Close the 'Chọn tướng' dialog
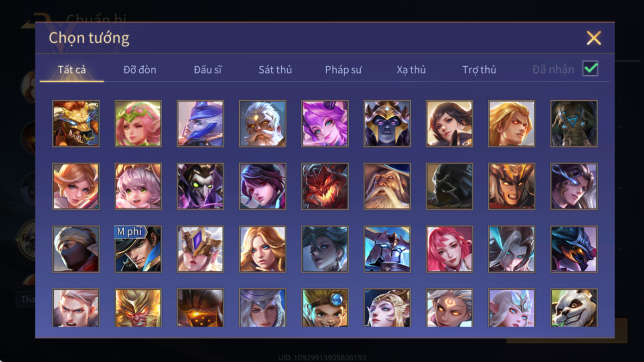Image resolution: width=644 pixels, height=362 pixels. (594, 38)
